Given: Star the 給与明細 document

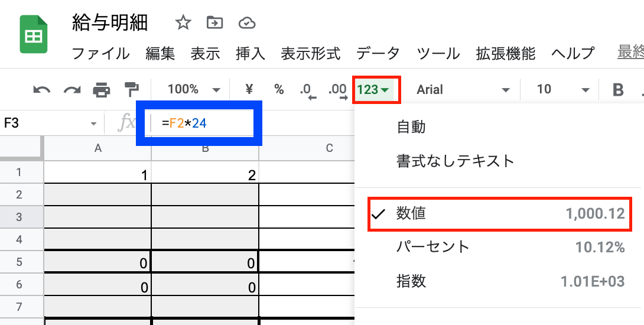Looking at the screenshot, I should (183, 22).
